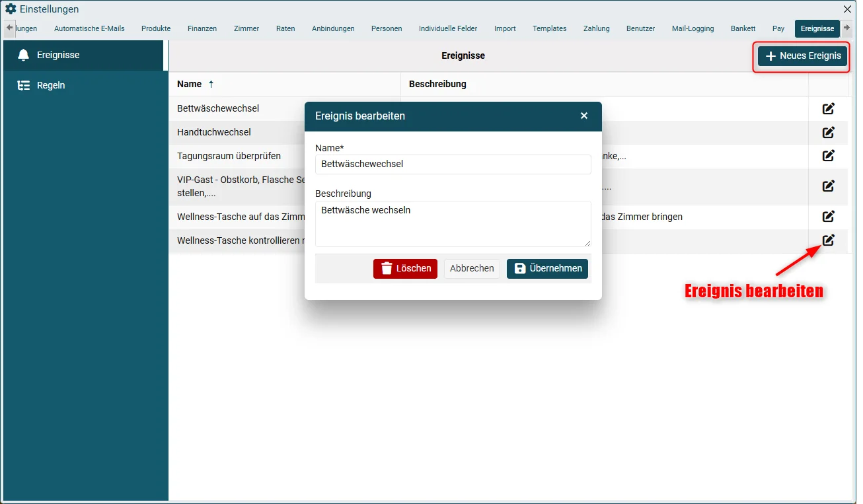Cancel editing with Abbrechen

point(472,268)
